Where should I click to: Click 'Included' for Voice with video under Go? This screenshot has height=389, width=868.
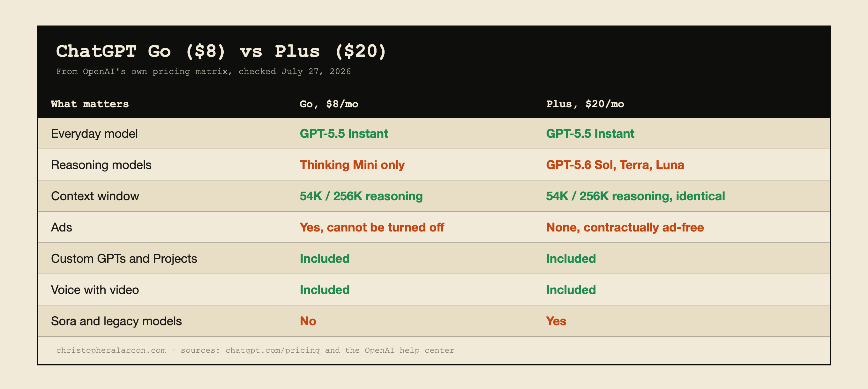coord(325,290)
